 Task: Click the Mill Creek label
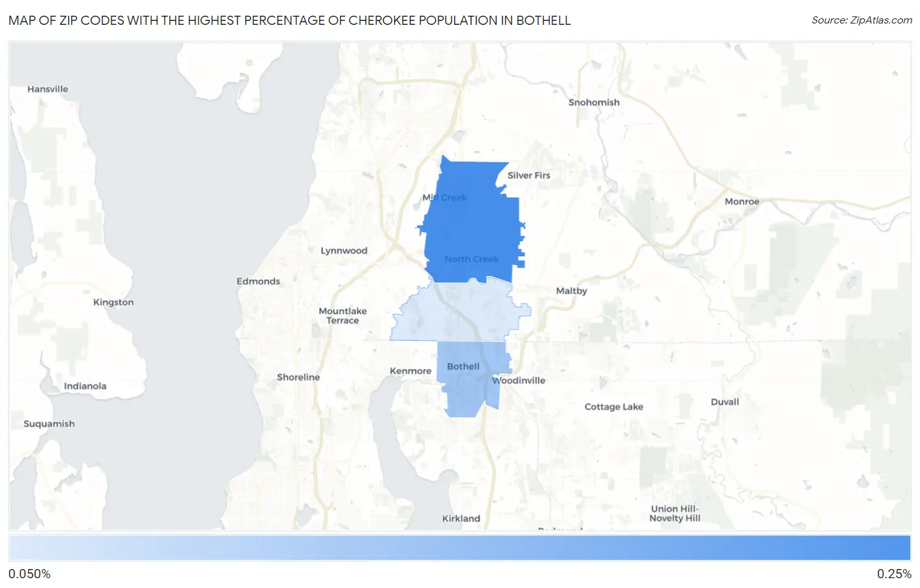(444, 198)
